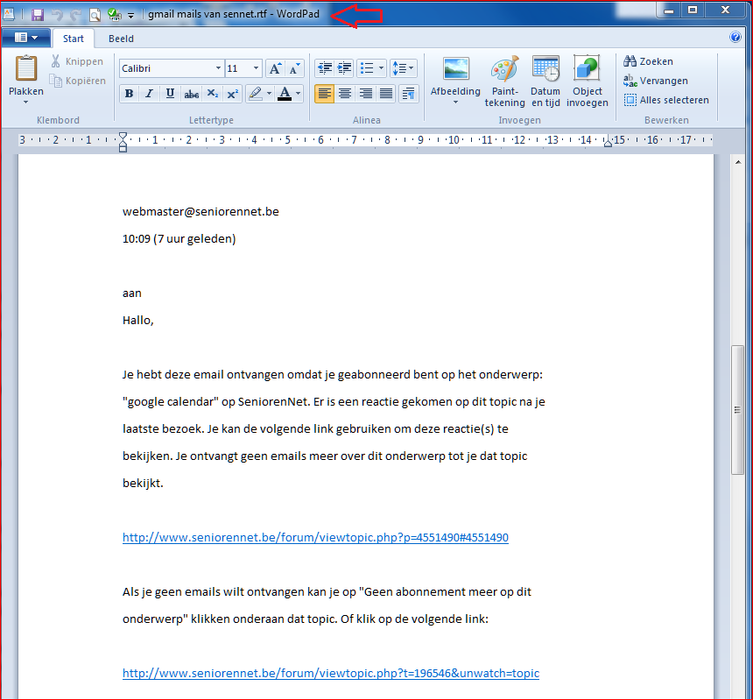Open Zoeken (find) with the binoculars icon
Image resolution: width=753 pixels, height=700 pixels.
(648, 61)
